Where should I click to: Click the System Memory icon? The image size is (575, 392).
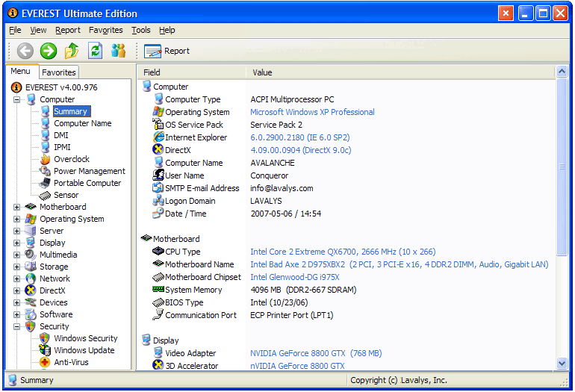(158, 289)
